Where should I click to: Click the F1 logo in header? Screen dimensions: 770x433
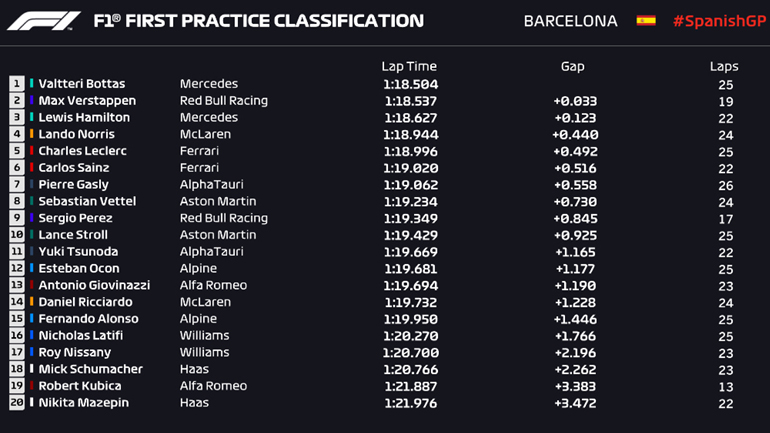click(x=42, y=20)
